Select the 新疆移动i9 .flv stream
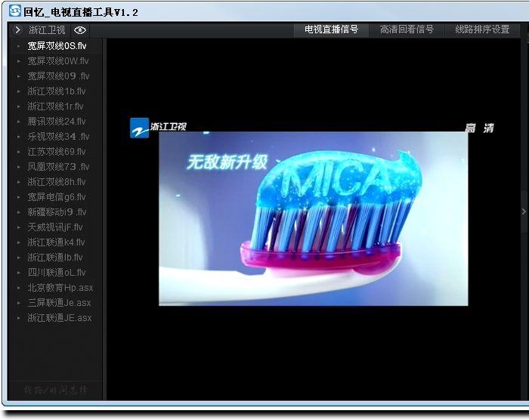 pos(57,212)
